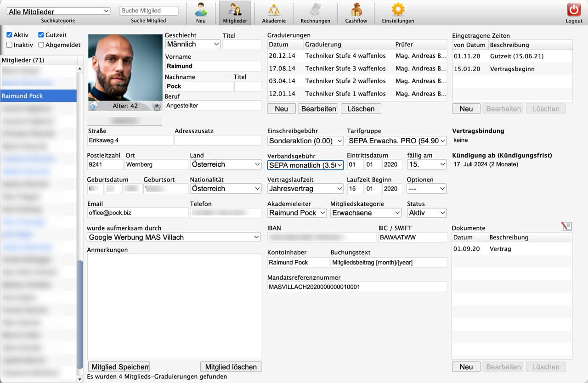Click the Mandatsreferenznummer field
The image size is (588, 383).
coord(357,287)
